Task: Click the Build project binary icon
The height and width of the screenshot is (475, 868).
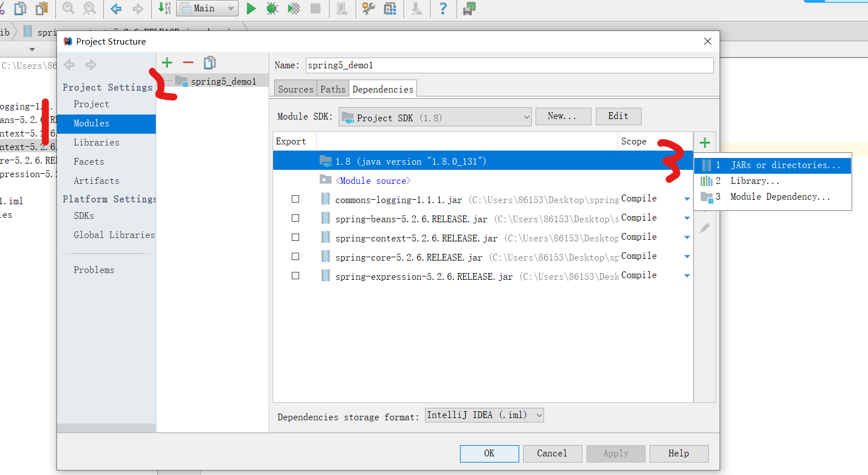Action: pyautogui.click(x=164, y=8)
